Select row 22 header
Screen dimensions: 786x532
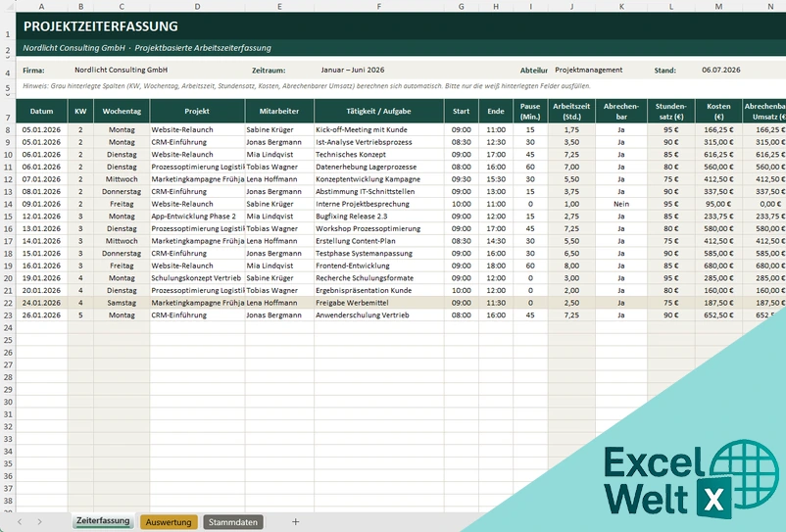[x=8, y=303]
